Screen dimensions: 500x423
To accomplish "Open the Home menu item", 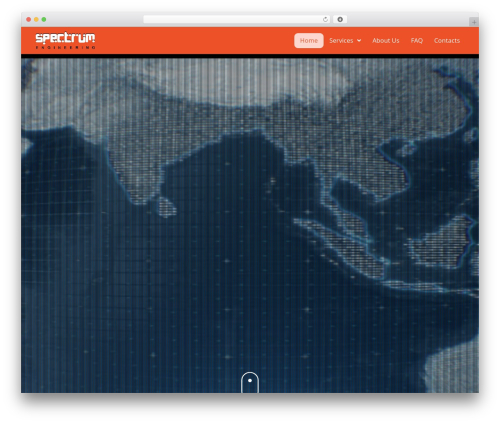I will pyautogui.click(x=309, y=40).
